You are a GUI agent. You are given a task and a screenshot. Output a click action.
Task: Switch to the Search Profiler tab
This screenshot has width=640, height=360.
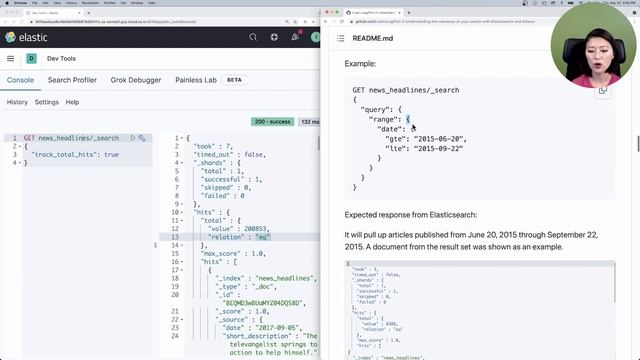pos(72,80)
